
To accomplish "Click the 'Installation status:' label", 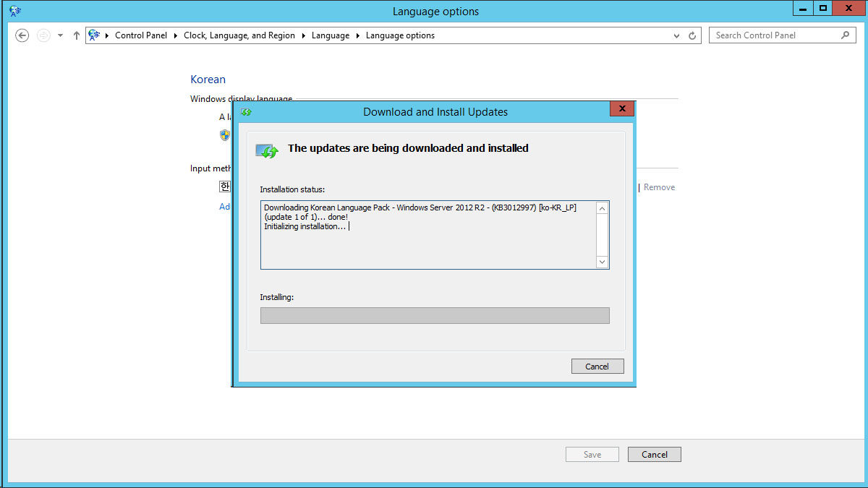I will (292, 189).
